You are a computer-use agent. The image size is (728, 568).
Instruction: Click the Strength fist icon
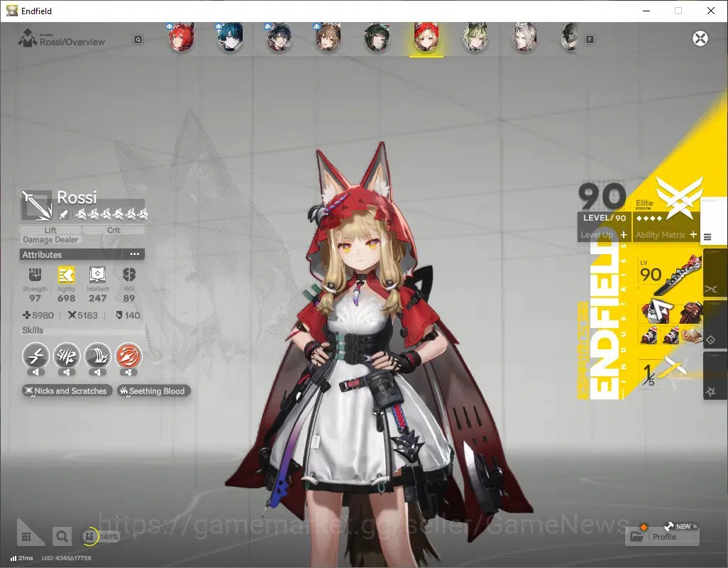[35, 275]
